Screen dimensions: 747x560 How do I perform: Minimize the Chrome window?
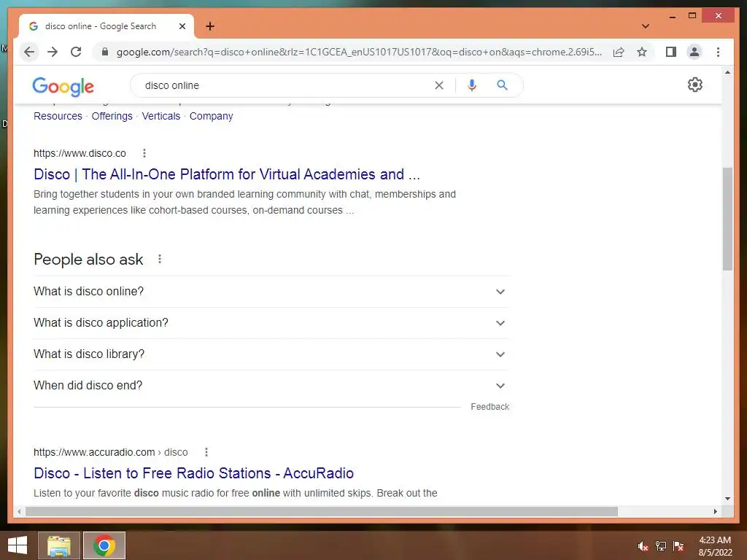(x=672, y=16)
